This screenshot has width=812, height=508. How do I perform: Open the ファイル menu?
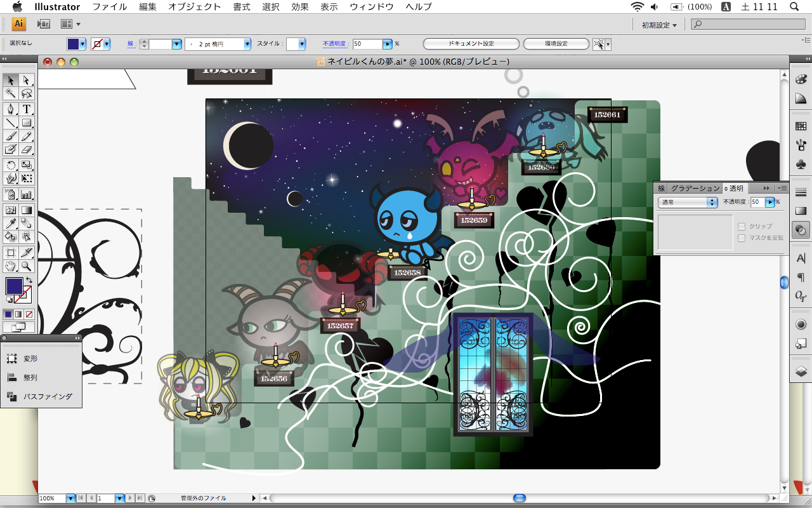[110, 7]
